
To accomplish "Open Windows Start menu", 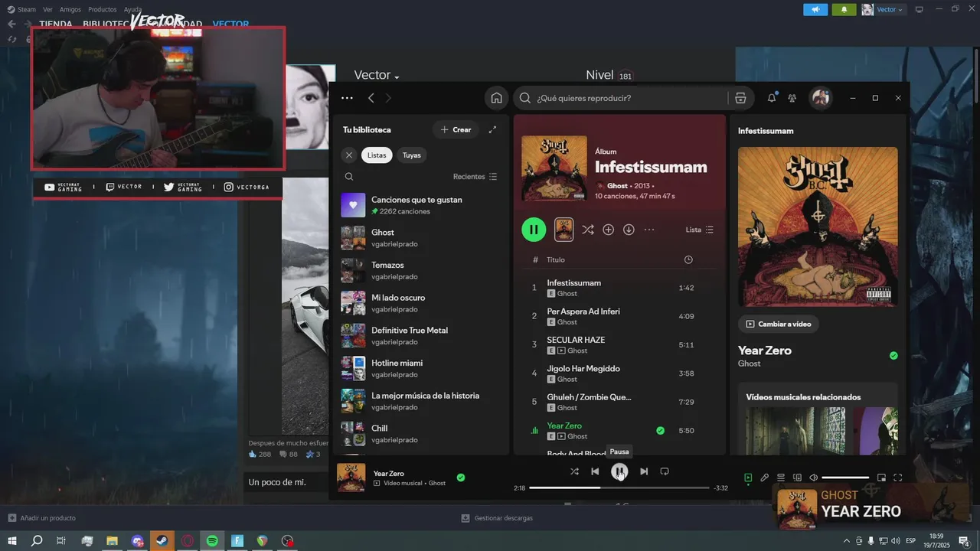I will pyautogui.click(x=12, y=540).
